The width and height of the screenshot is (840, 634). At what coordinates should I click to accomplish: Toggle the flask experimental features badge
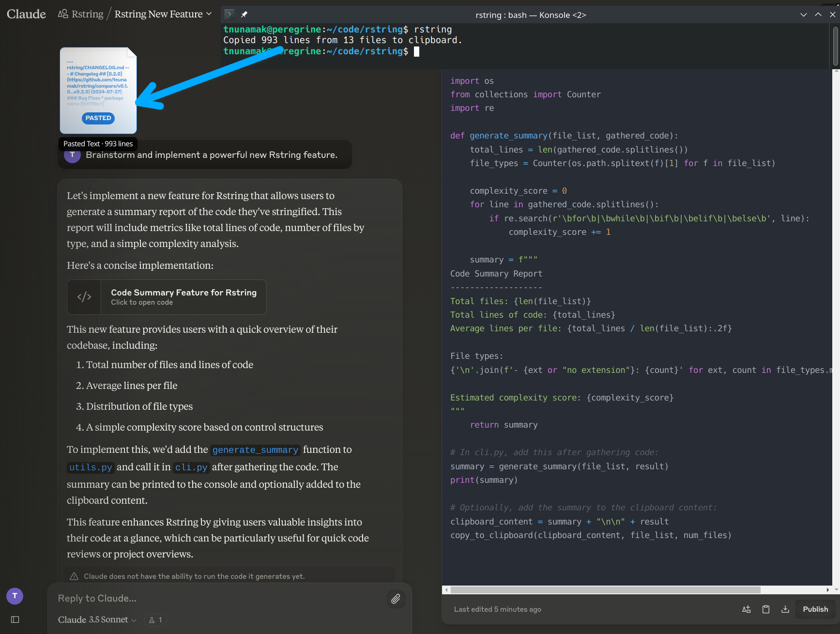[x=155, y=620]
